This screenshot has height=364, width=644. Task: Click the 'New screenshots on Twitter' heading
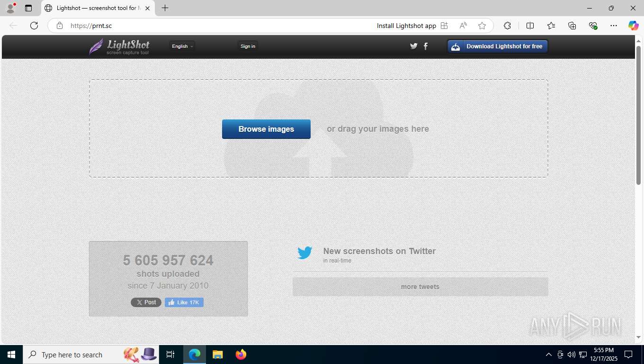coord(379,251)
